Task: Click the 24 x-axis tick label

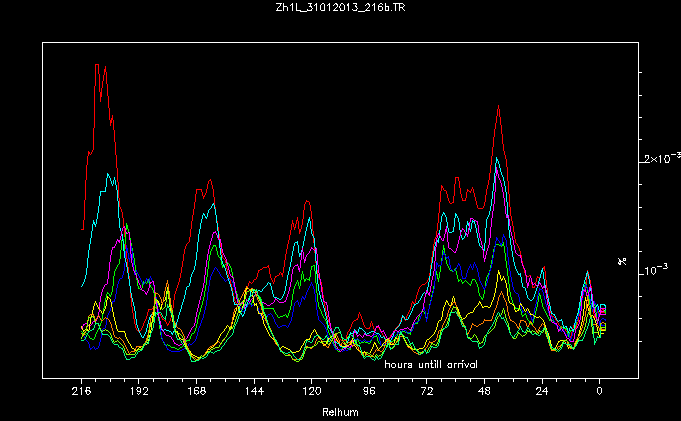Action: pos(542,395)
